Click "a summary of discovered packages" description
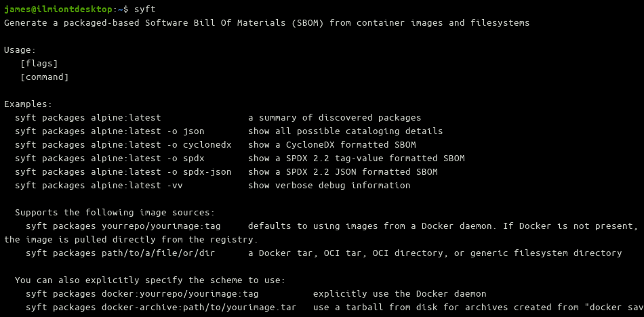The image size is (644, 317). click(334, 117)
